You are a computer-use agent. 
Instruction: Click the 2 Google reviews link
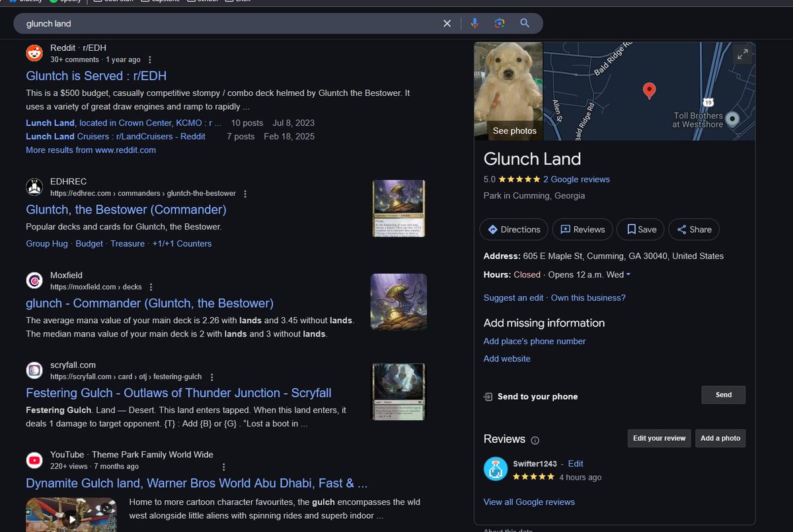pos(576,179)
